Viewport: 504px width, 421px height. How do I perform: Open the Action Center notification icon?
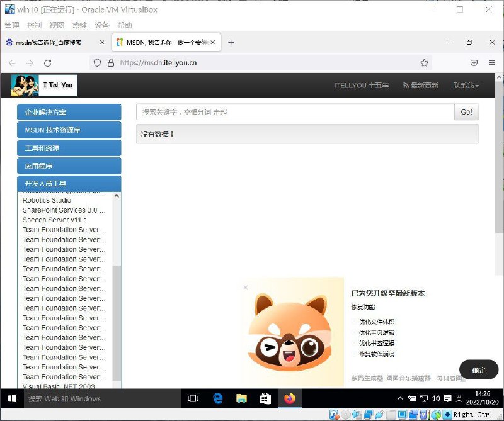pos(447,398)
